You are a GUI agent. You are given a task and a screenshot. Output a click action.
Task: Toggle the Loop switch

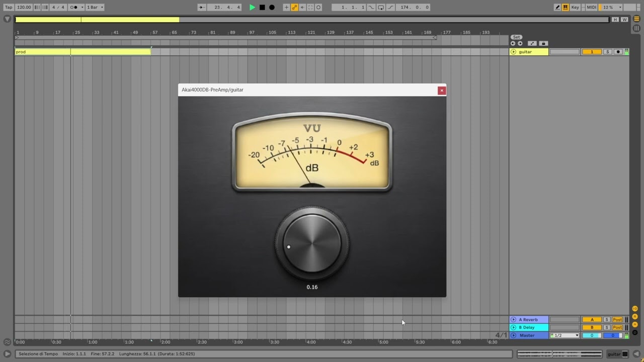(381, 7)
